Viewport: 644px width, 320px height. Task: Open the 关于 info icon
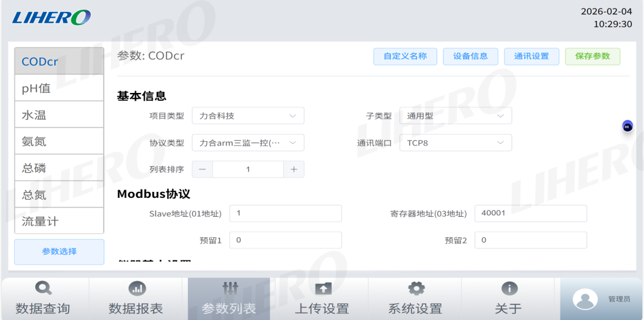509,288
